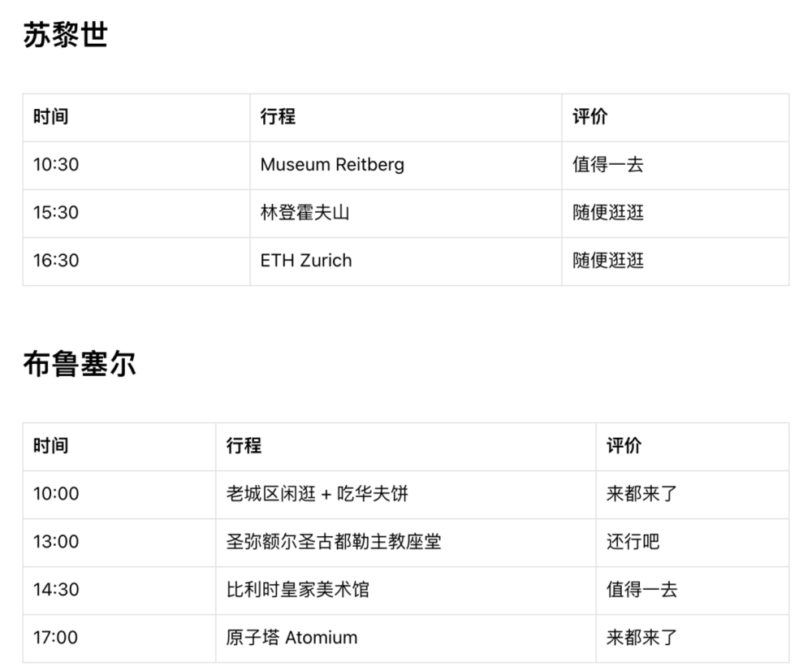Click the 还行吧 rating cell

[633, 542]
